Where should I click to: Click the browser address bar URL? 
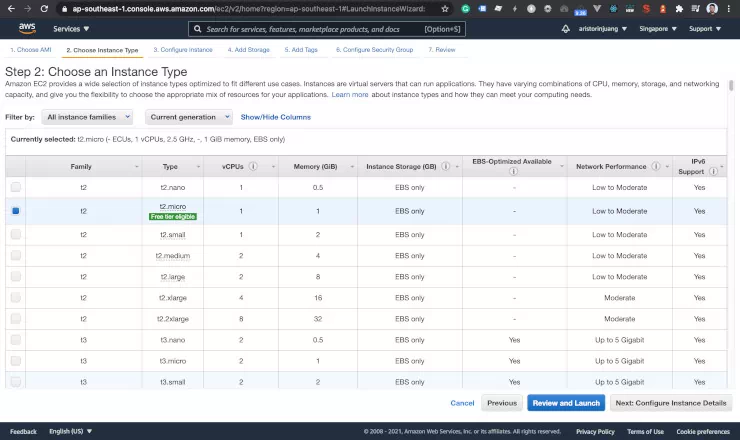pos(248,8)
